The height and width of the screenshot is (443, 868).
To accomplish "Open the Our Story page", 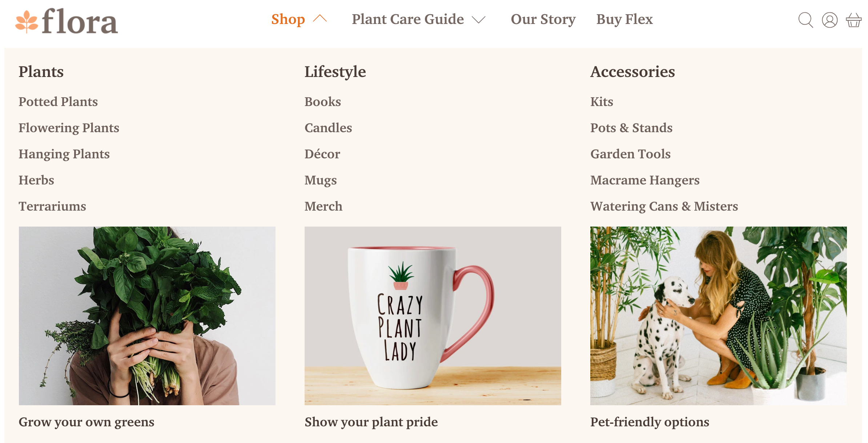I will (x=543, y=19).
